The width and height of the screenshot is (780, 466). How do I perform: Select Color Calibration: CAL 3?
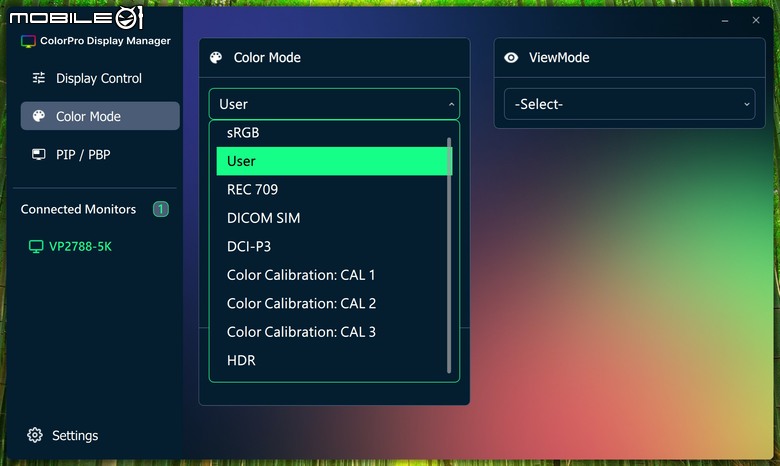pyautogui.click(x=332, y=332)
